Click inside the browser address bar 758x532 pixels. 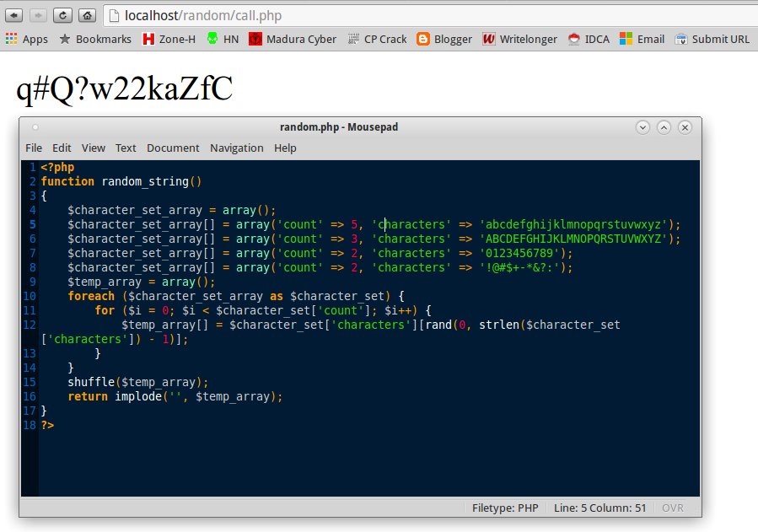(253, 14)
